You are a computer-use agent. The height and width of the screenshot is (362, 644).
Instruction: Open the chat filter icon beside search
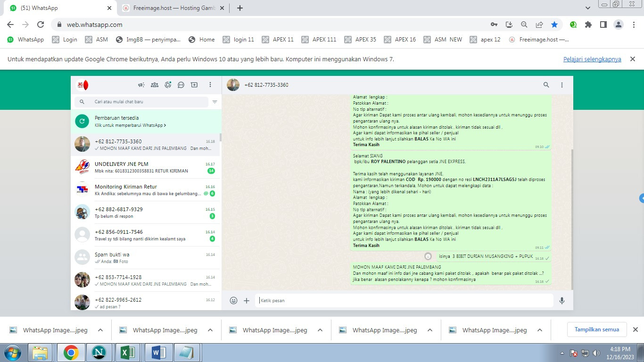click(x=215, y=102)
